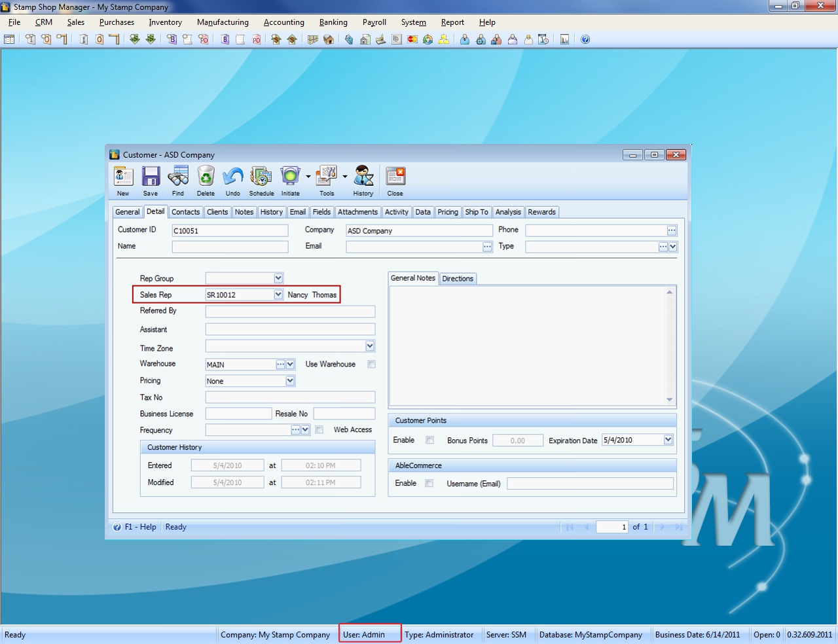Click the stacked boxes pallet icon

tap(312, 39)
